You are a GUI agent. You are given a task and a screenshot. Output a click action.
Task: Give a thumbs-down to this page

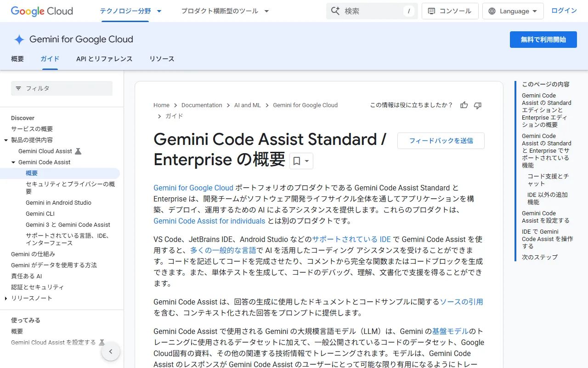(x=477, y=105)
